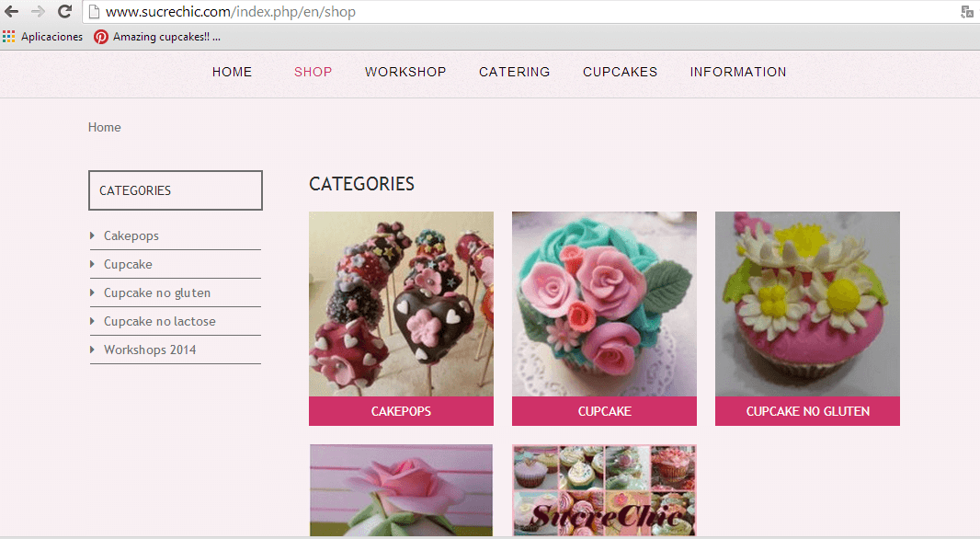Click the cakepops photo thumbnail

click(x=401, y=304)
